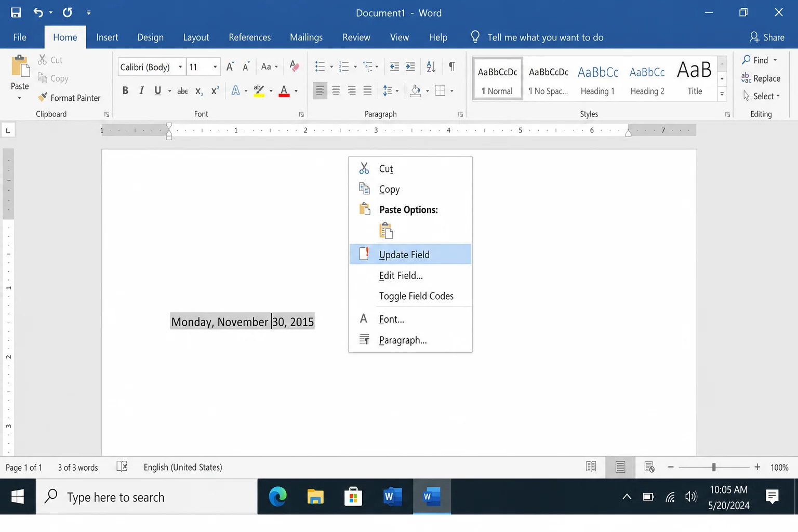Share the document
The image size is (798, 532).
click(x=767, y=37)
